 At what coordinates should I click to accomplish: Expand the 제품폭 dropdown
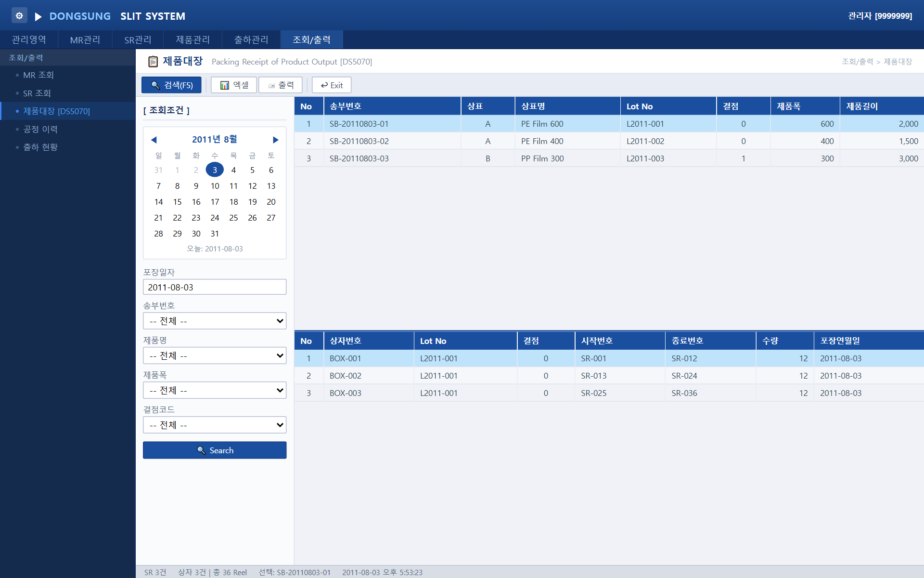click(x=215, y=390)
